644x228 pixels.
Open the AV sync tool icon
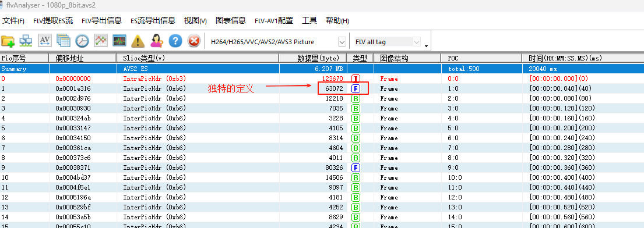45,40
